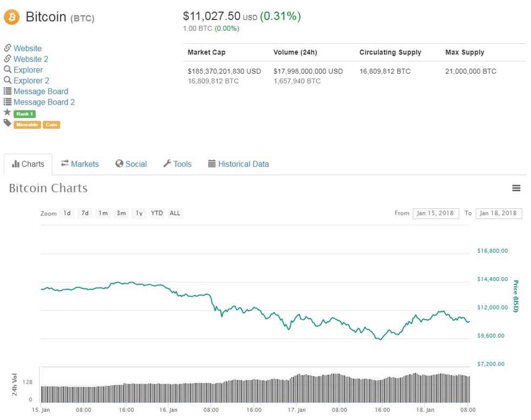Click the calendar icon on Historical Data tab
This screenshot has height=420, width=531.
coord(211,163)
